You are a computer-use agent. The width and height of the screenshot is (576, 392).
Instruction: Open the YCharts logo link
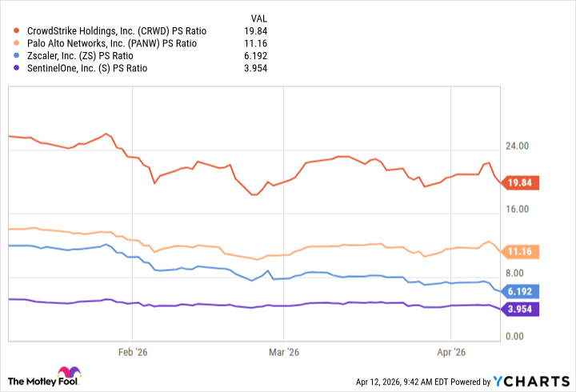pos(530,382)
